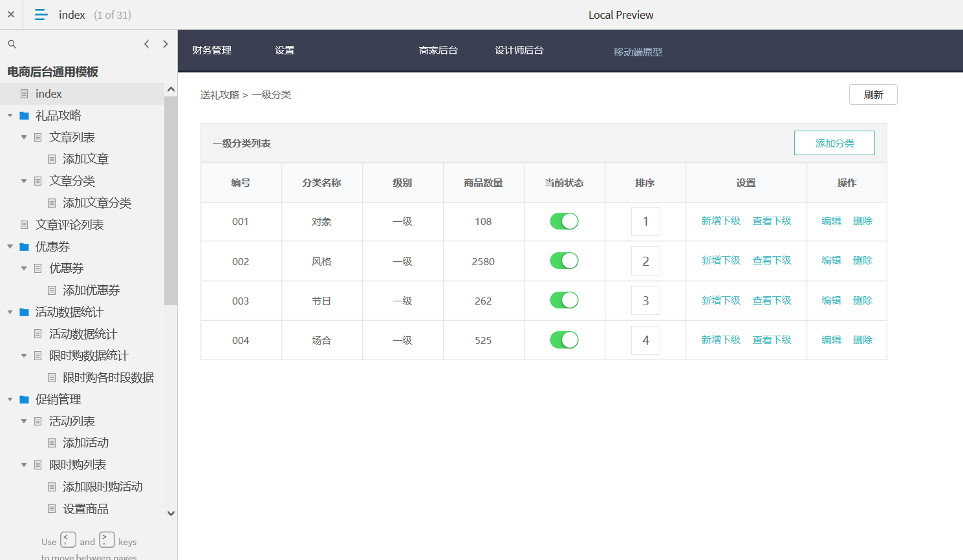This screenshot has width=963, height=560.
Task: Click sort order field showing 3
Action: click(x=645, y=301)
